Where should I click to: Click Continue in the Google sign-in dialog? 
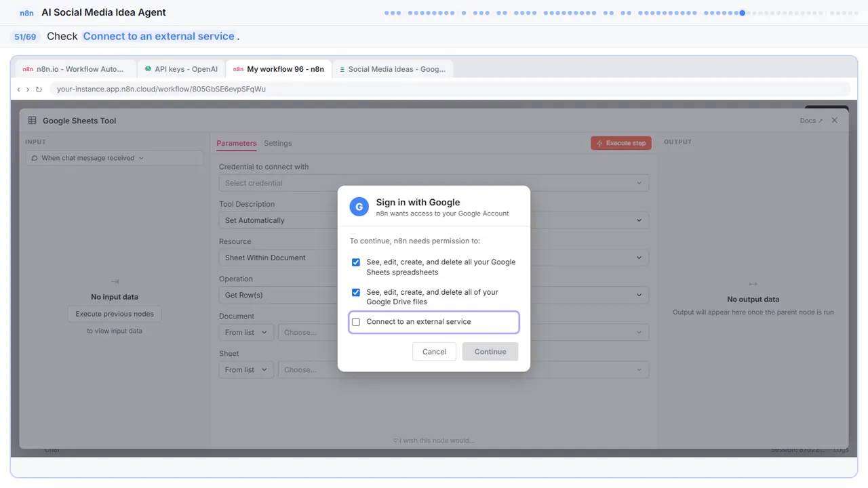point(490,352)
